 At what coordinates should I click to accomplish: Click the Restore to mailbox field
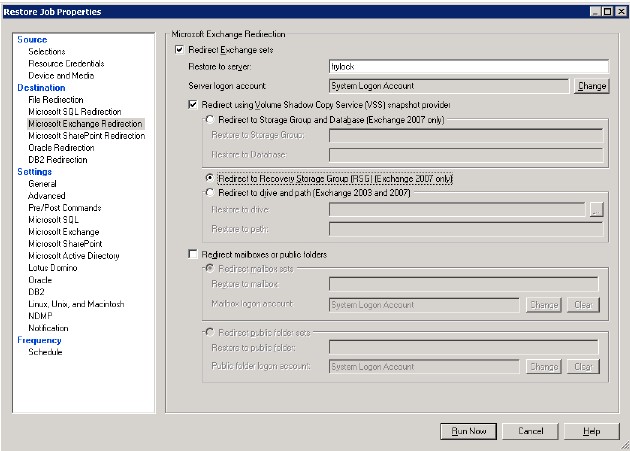464,284
